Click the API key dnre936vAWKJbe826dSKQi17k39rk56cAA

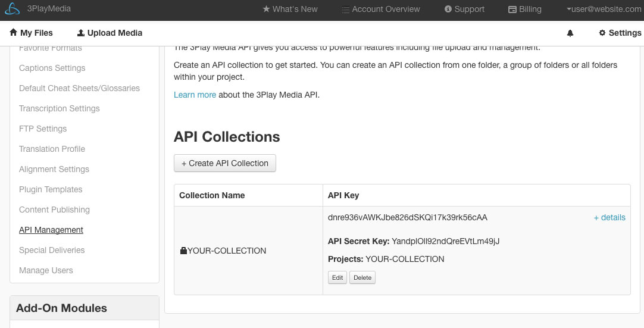click(x=408, y=217)
